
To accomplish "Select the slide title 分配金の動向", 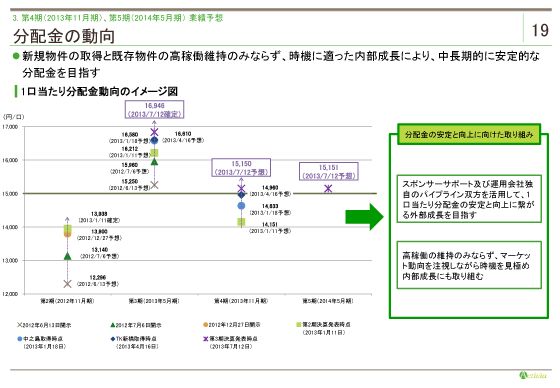I will tap(64, 36).
